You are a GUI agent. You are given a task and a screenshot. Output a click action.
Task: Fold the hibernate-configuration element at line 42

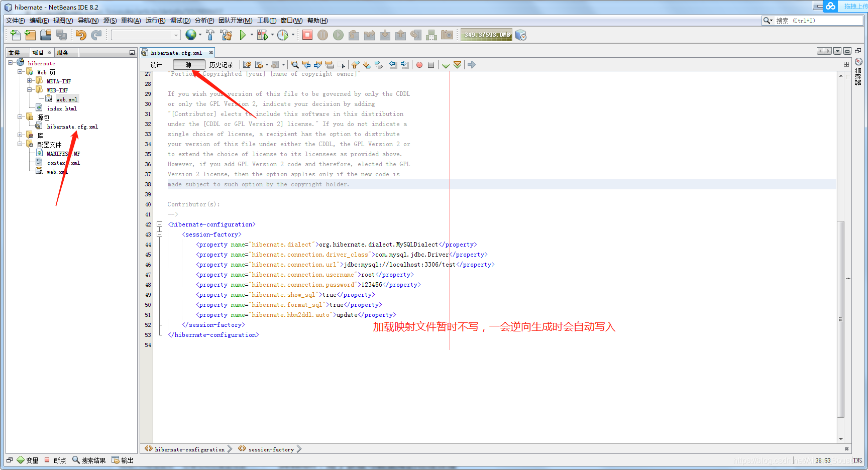[x=159, y=224]
